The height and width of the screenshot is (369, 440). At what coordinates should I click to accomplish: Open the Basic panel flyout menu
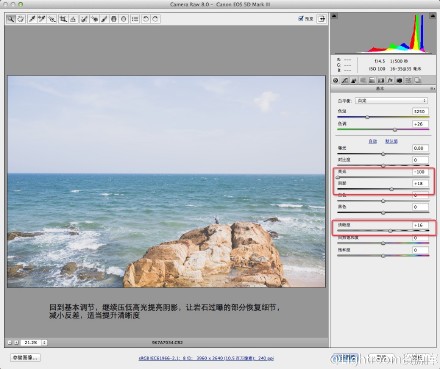pyautogui.click(x=432, y=89)
